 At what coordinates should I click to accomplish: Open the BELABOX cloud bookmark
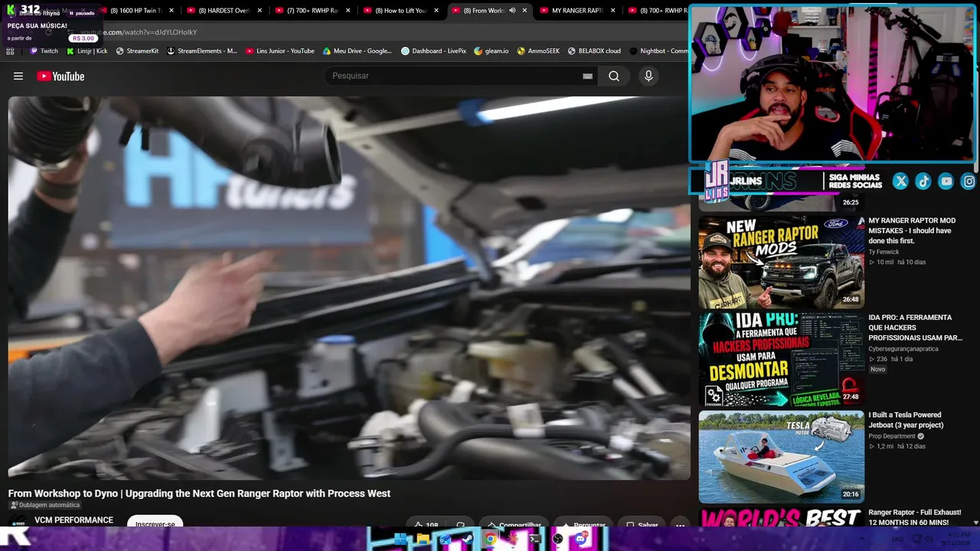coord(594,51)
